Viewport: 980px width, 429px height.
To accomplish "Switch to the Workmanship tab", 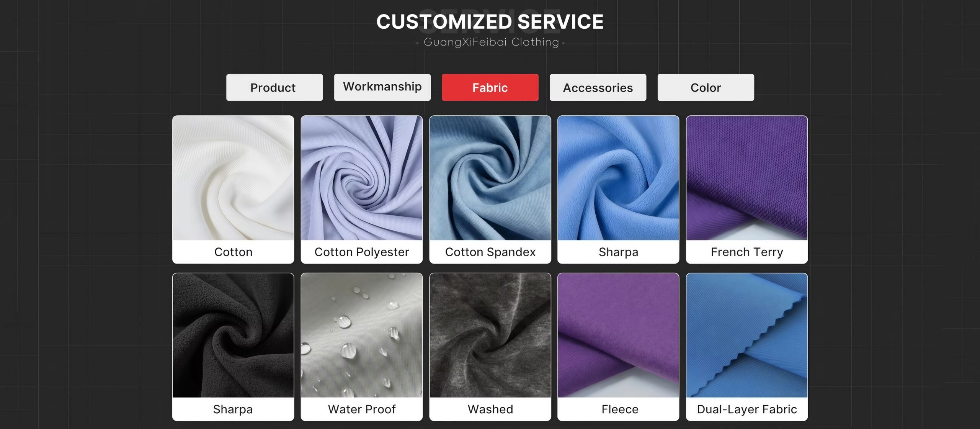I will (x=382, y=87).
